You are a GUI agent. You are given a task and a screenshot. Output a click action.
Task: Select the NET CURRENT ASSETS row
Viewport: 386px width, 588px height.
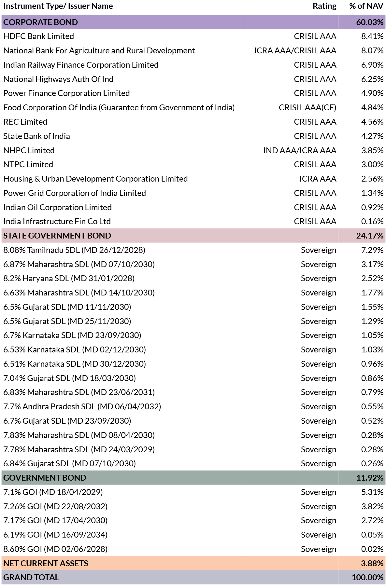point(46,563)
